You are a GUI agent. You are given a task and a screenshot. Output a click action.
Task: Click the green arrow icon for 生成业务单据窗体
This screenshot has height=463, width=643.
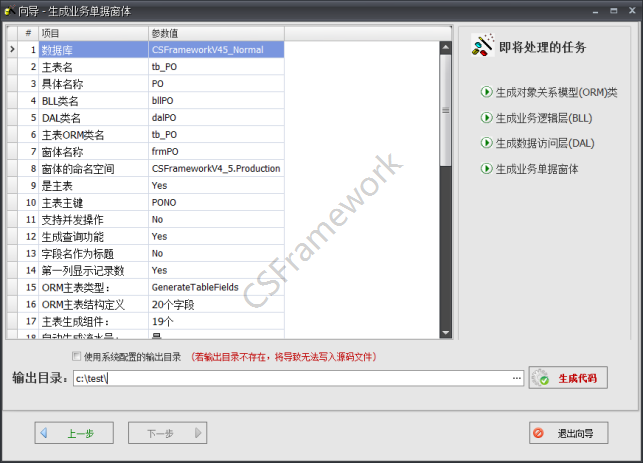point(486,168)
